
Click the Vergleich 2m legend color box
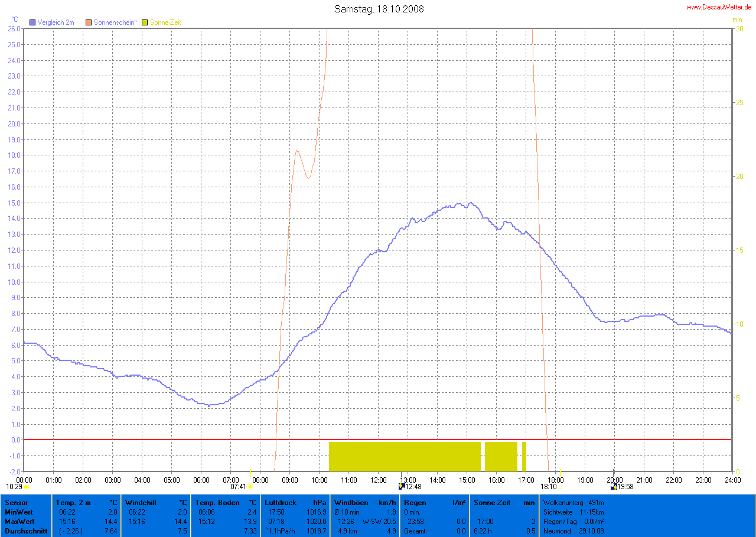[32, 22]
